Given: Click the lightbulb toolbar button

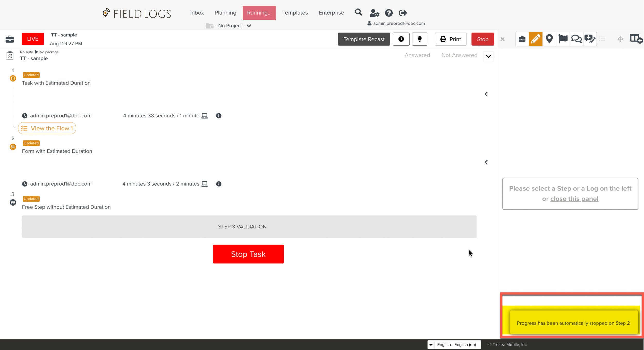Looking at the screenshot, I should pos(419,39).
